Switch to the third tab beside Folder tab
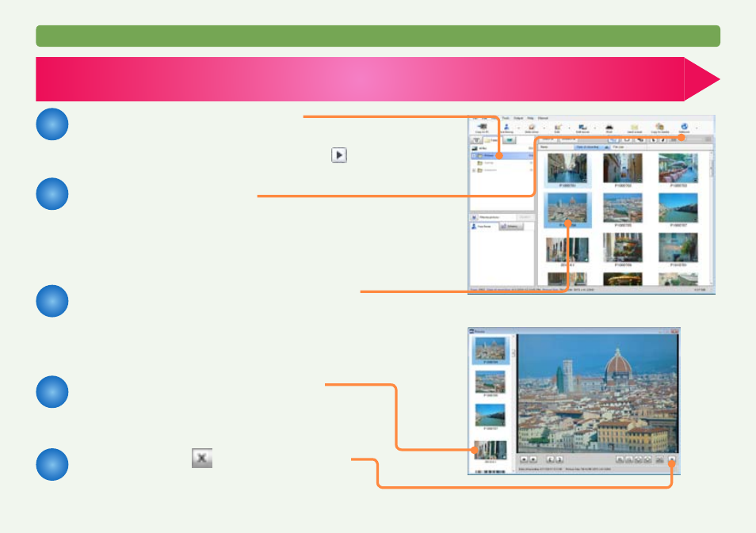This screenshot has width=756, height=533. 509,140
